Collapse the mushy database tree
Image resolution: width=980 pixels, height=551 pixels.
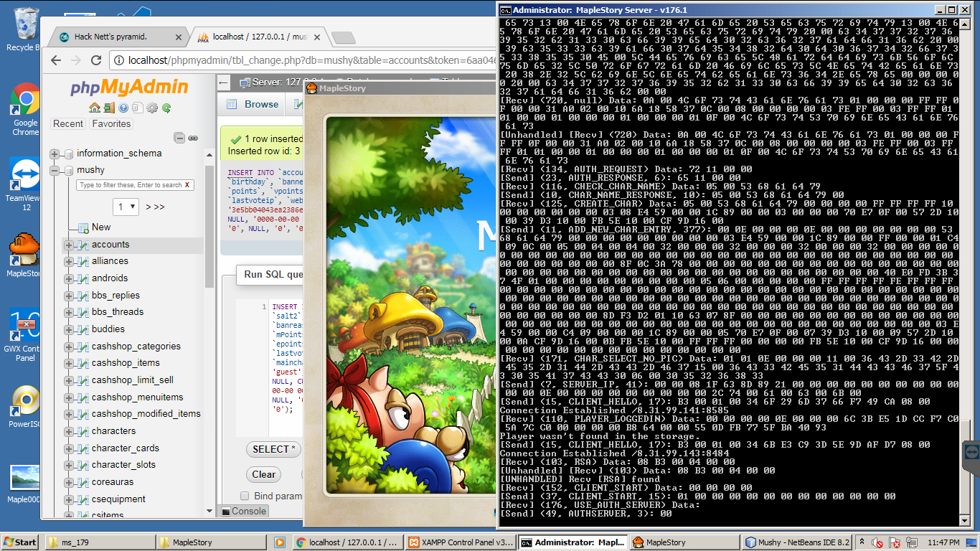pyautogui.click(x=55, y=171)
